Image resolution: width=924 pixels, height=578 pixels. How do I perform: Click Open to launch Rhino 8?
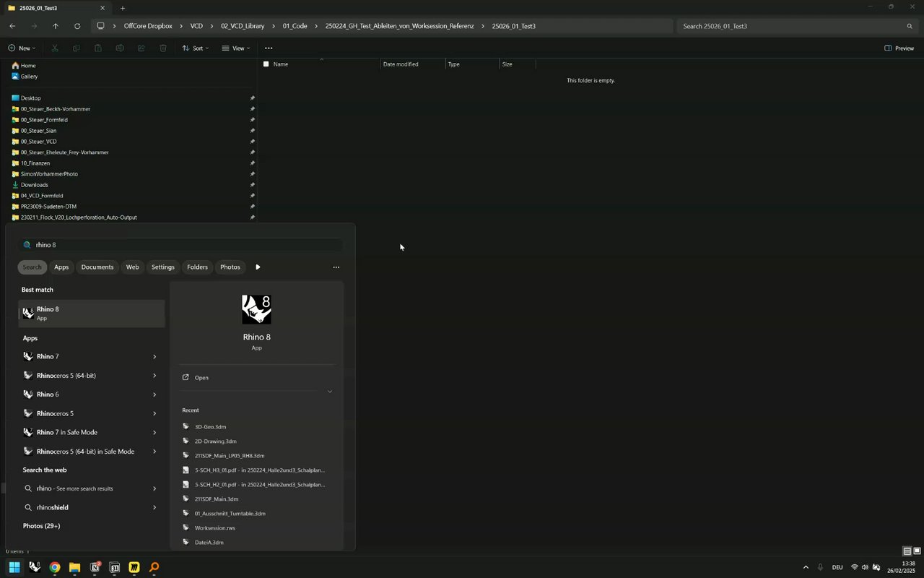[x=201, y=378]
